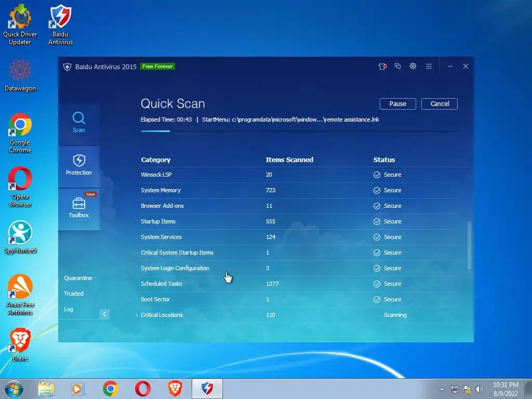Select System Login Configuration row
Viewport: 532px width, 399px height.
pos(299,269)
